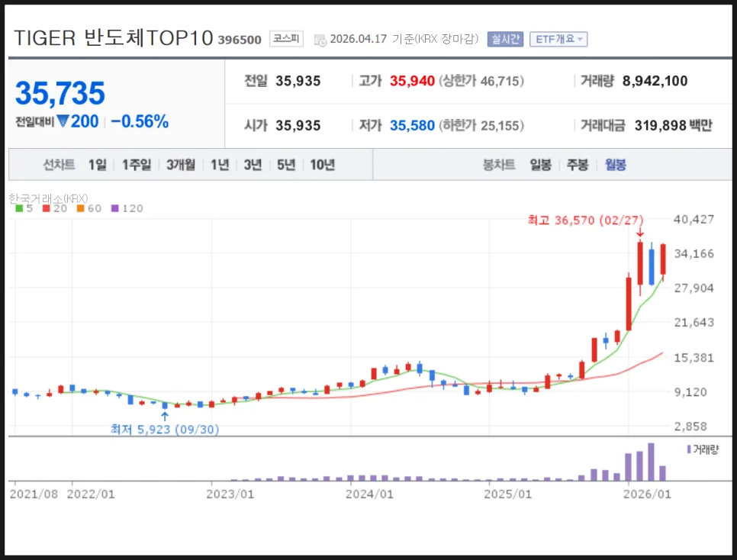Select the 5년 line chart tab
Screen dimensions: 737x560
(x=286, y=165)
